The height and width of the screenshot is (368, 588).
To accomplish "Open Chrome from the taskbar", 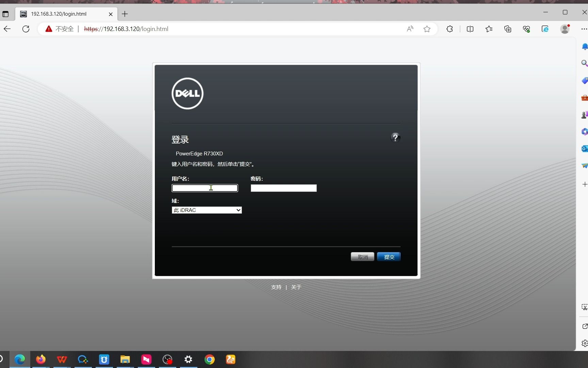I will point(210,359).
